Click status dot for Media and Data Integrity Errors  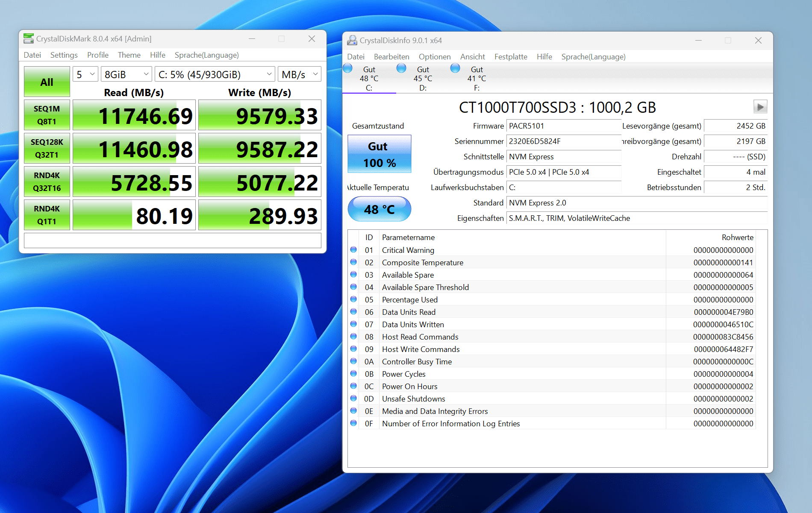coord(353,410)
